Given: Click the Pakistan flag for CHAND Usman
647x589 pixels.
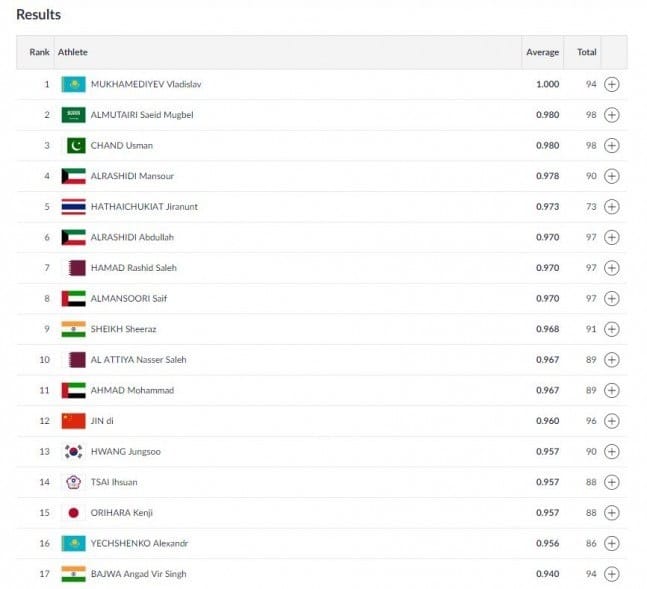Looking at the screenshot, I should tap(76, 145).
